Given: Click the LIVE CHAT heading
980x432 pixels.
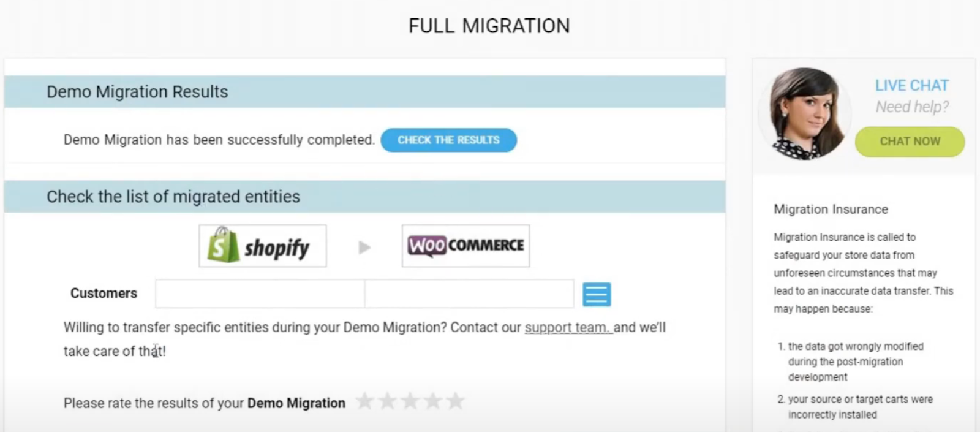Looking at the screenshot, I should pos(912,86).
